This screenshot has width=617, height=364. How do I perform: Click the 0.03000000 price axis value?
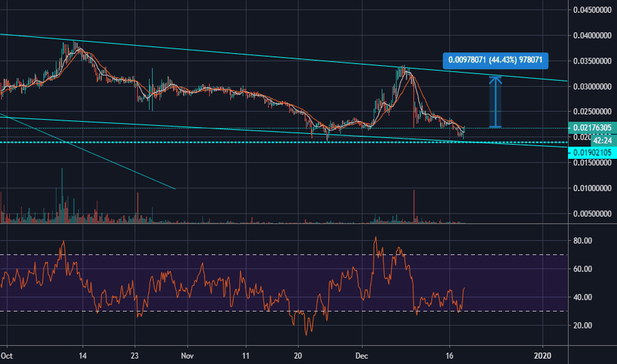(x=593, y=87)
